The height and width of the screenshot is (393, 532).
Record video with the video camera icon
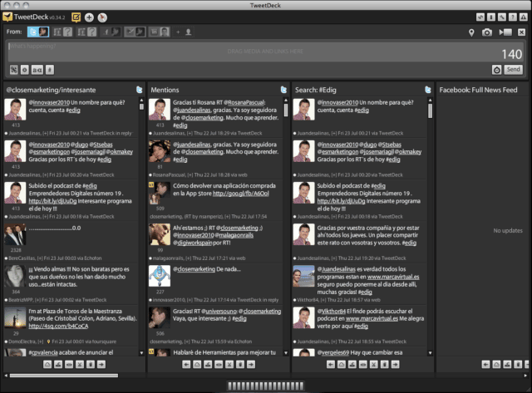[x=505, y=32]
